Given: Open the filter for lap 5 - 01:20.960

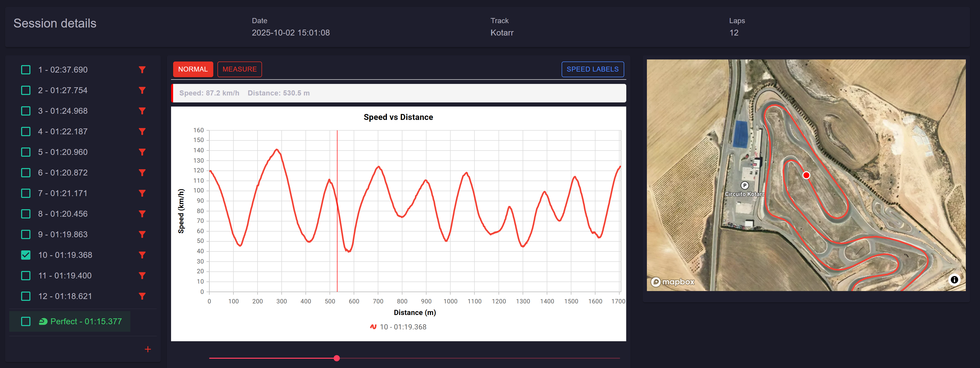Looking at the screenshot, I should 142,152.
